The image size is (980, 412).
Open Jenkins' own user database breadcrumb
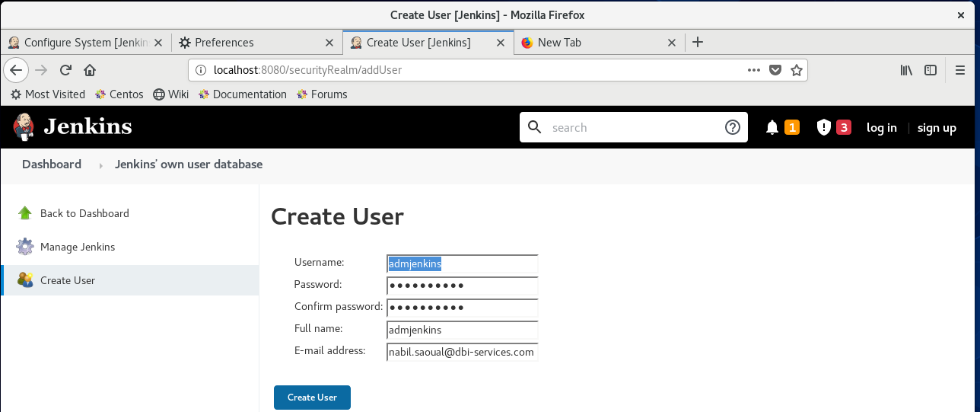pyautogui.click(x=189, y=164)
